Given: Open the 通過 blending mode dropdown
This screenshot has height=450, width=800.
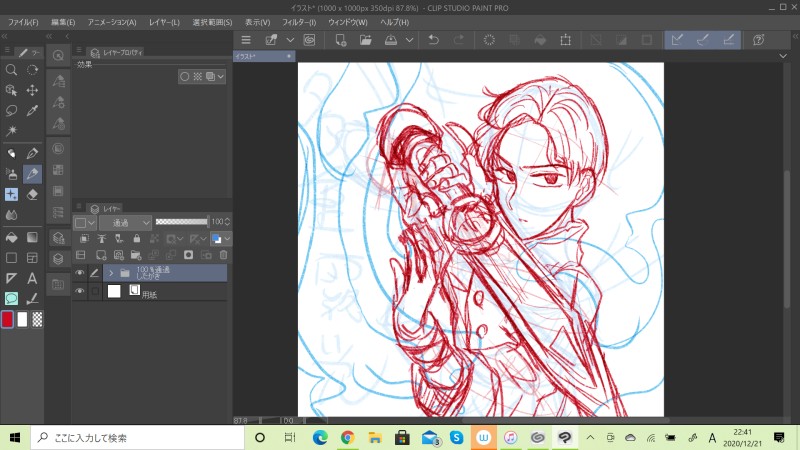Looking at the screenshot, I should coord(126,222).
